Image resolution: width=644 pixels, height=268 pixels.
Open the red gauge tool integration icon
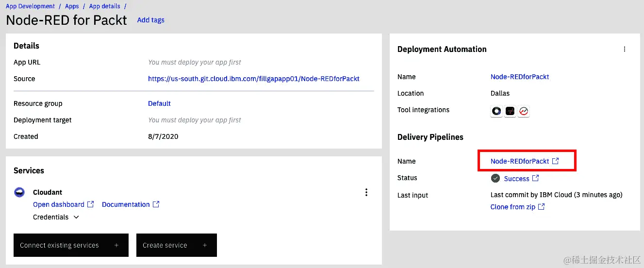524,111
